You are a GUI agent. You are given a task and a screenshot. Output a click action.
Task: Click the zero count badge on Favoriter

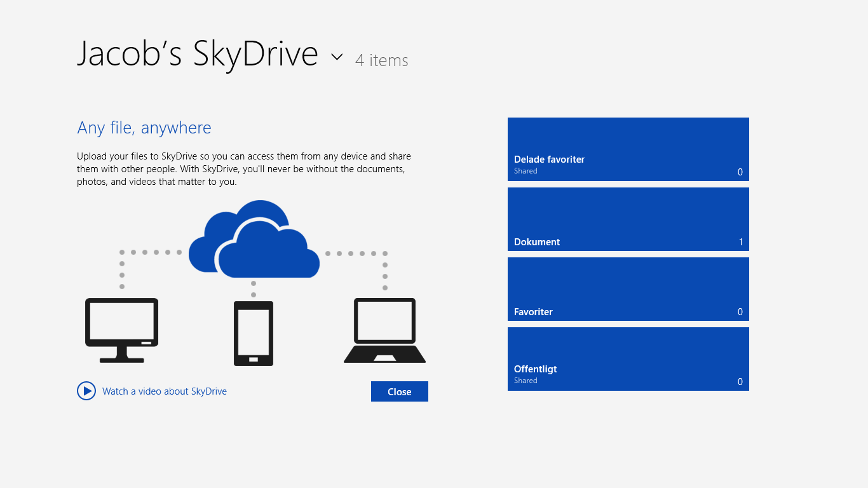[x=740, y=311]
